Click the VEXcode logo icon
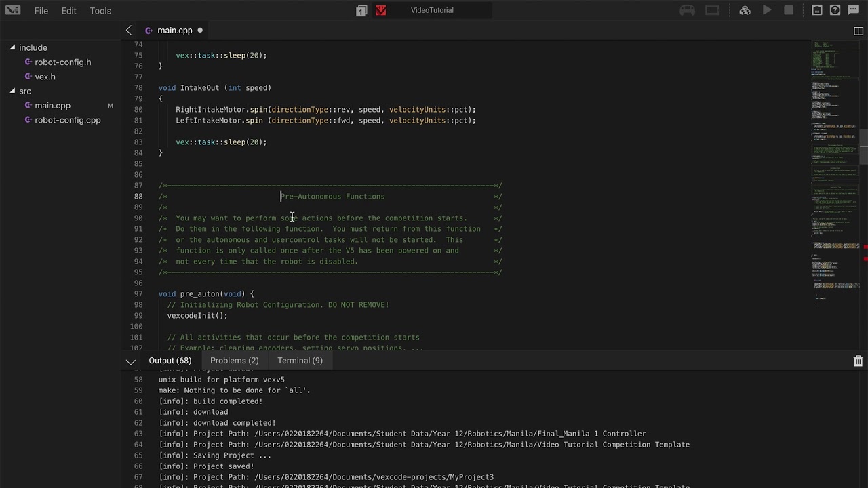The width and height of the screenshot is (868, 488). pos(12,10)
